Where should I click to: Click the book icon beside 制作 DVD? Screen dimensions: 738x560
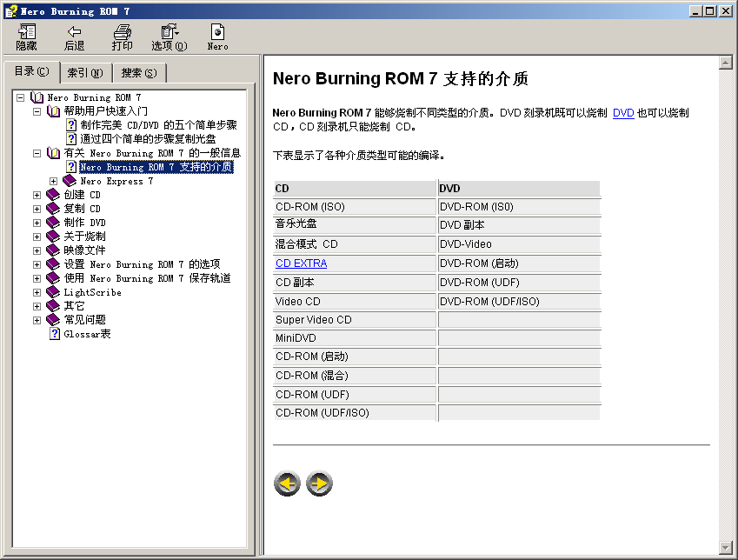(x=53, y=223)
